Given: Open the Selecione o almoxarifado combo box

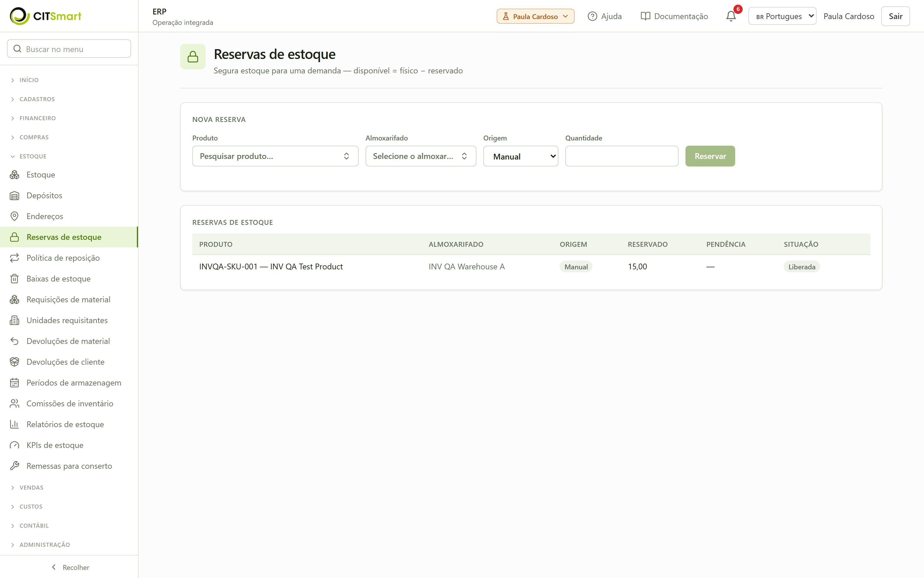Looking at the screenshot, I should [420, 156].
